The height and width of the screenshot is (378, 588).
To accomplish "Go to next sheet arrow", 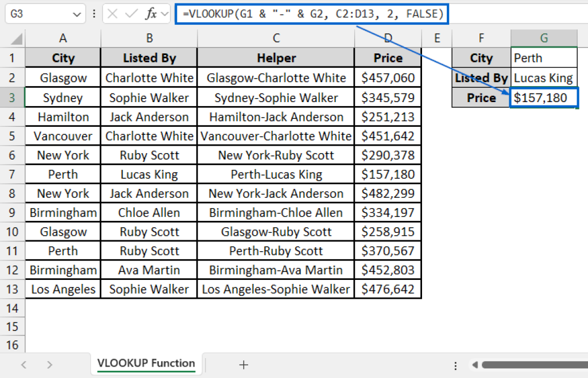I will (x=49, y=364).
